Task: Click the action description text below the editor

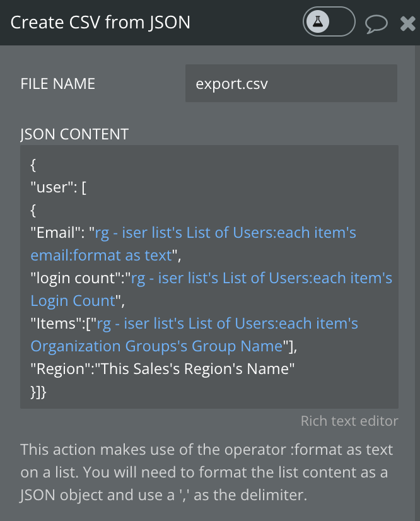Action: coord(208,472)
